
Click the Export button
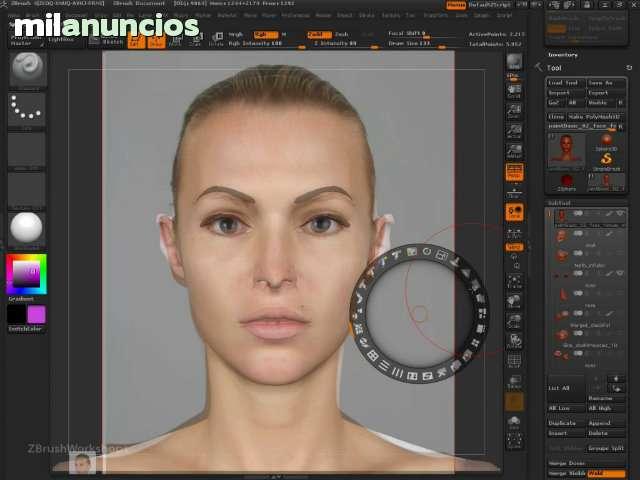coord(607,93)
